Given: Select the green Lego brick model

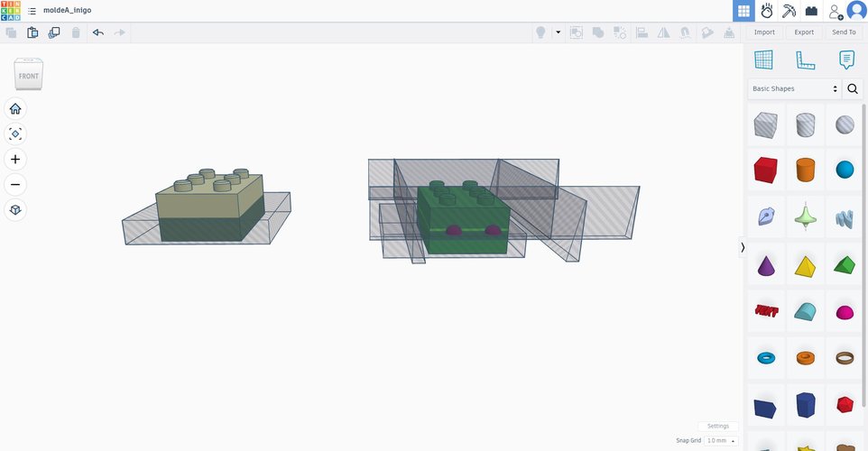Looking at the screenshot, I should (462, 218).
